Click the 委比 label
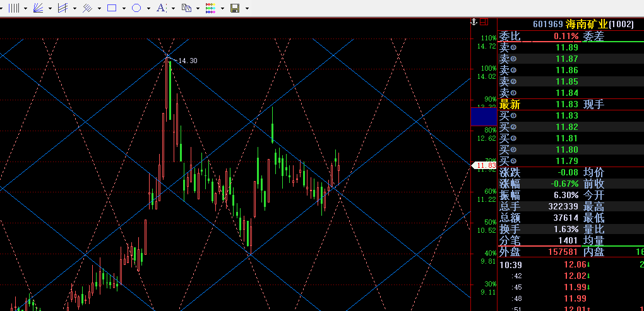644x311 pixels. click(510, 36)
